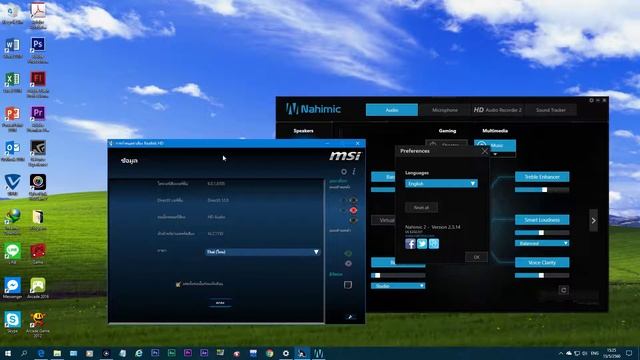Switch to HD Audio Recorder 2 tab
The width and height of the screenshot is (640, 360).
pos(498,110)
